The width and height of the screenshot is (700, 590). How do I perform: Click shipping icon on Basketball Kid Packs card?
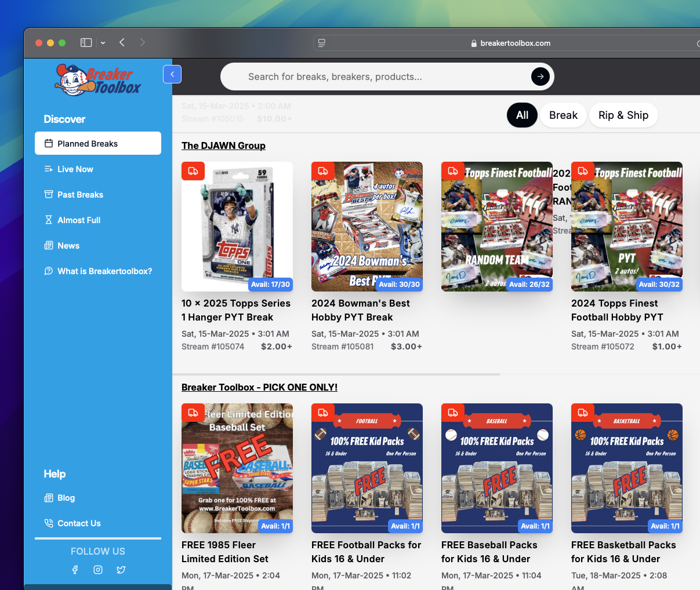[583, 413]
